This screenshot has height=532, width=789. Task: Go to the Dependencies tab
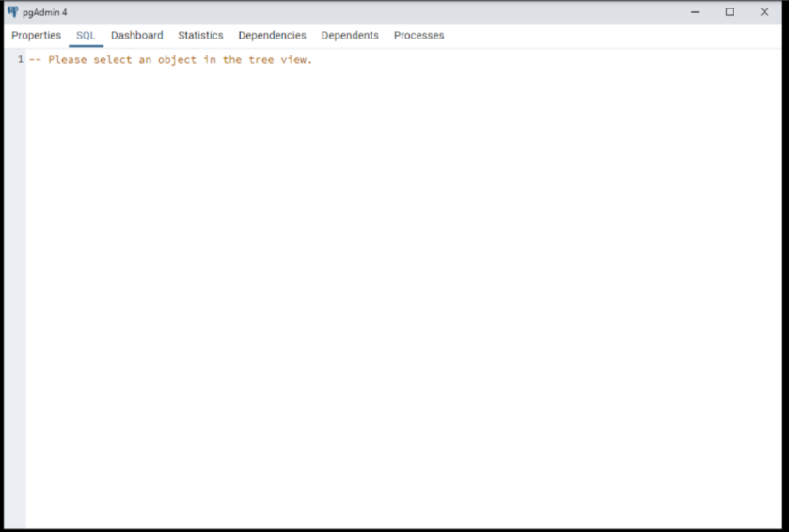coord(272,36)
